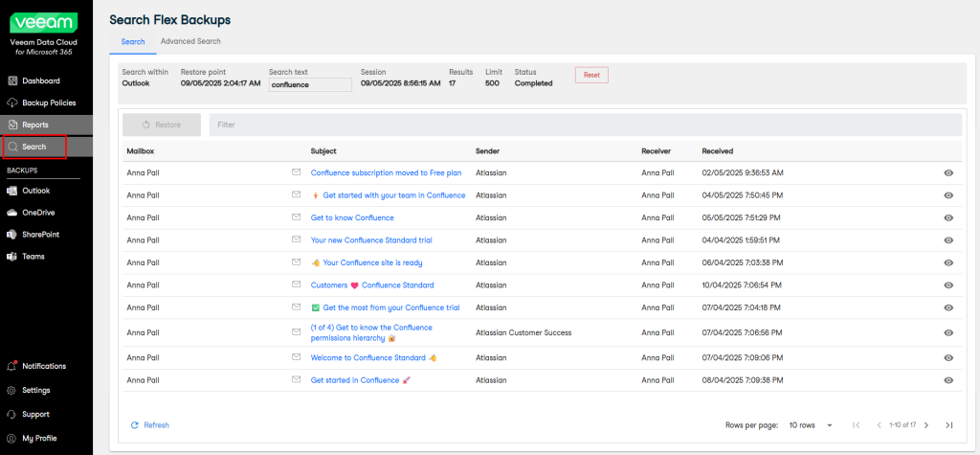Click the Filter input field
The image size is (980, 455).
[586, 125]
